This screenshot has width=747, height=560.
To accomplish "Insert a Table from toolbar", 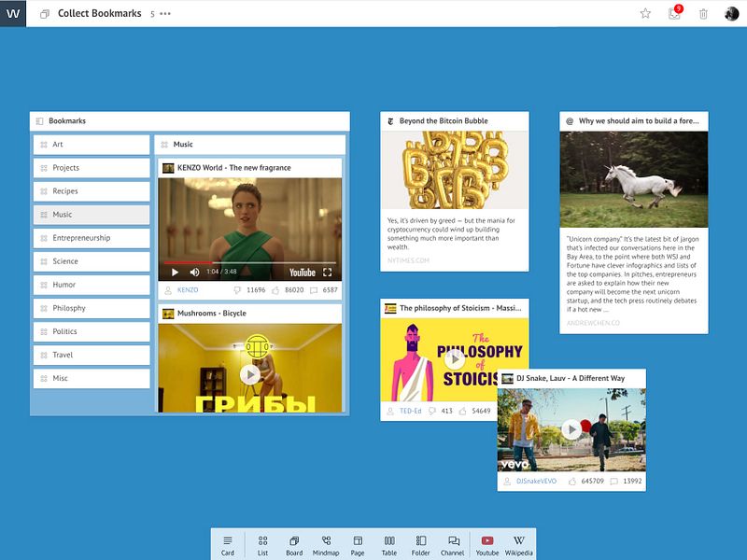I will (389, 546).
